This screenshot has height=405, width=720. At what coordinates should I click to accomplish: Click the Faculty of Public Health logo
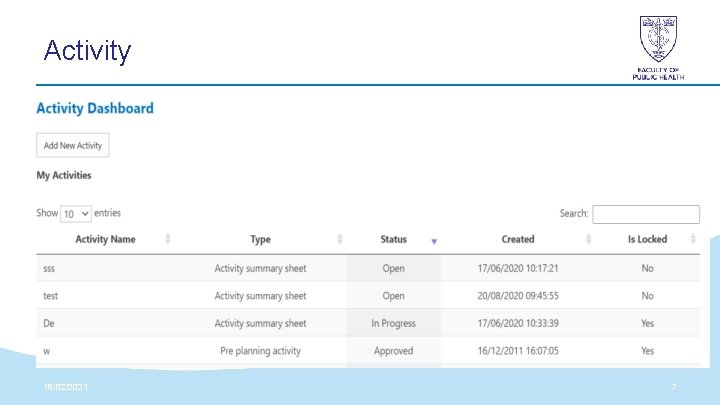coord(658,48)
